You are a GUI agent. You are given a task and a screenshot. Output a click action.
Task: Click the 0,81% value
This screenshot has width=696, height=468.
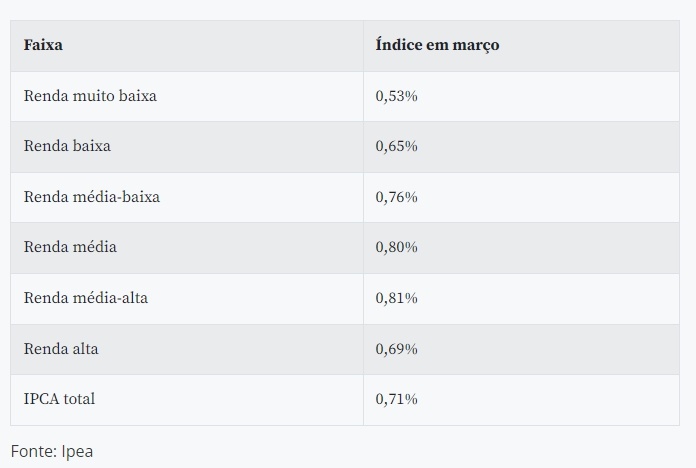[x=396, y=298]
